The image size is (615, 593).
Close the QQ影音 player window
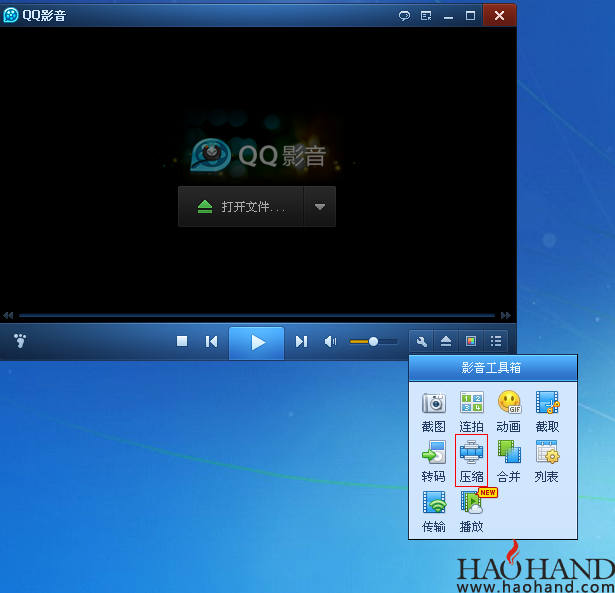pos(499,15)
